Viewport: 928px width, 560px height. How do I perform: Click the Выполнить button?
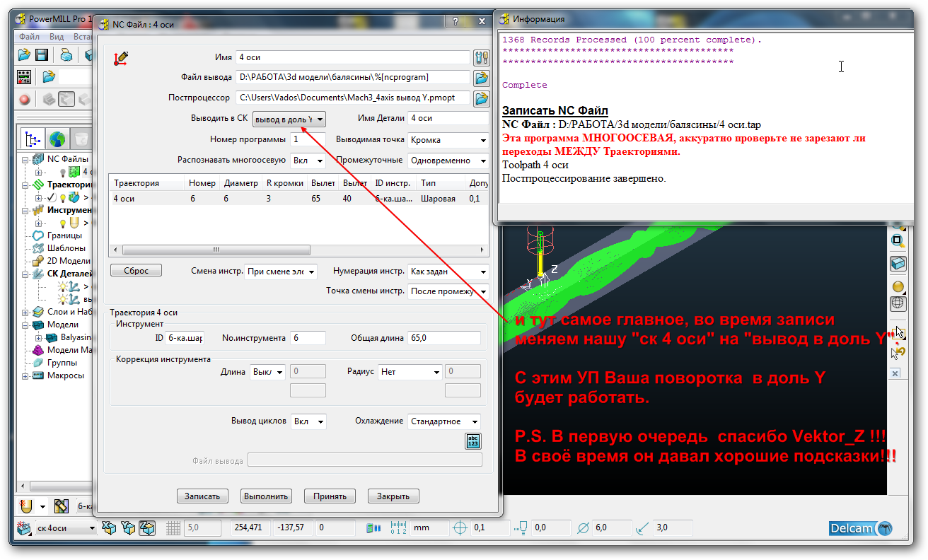click(x=266, y=496)
